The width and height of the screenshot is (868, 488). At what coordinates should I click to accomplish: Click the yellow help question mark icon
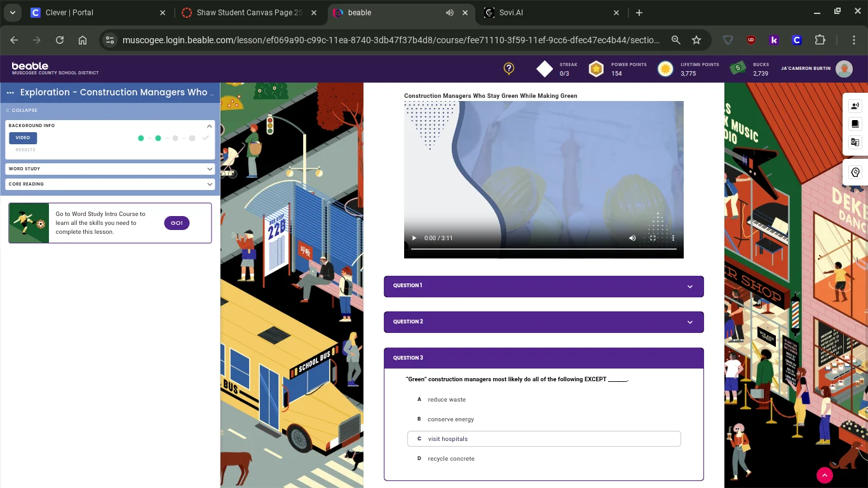coord(508,69)
